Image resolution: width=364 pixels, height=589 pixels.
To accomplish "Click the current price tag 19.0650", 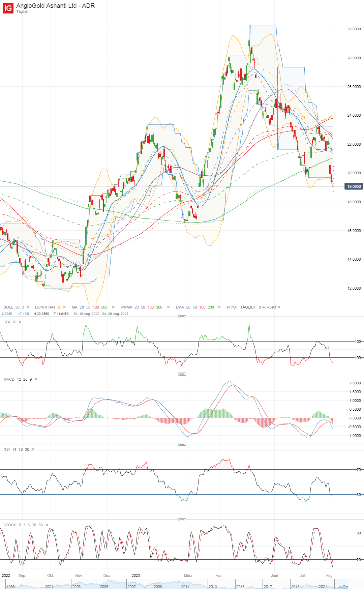I will [x=354, y=186].
